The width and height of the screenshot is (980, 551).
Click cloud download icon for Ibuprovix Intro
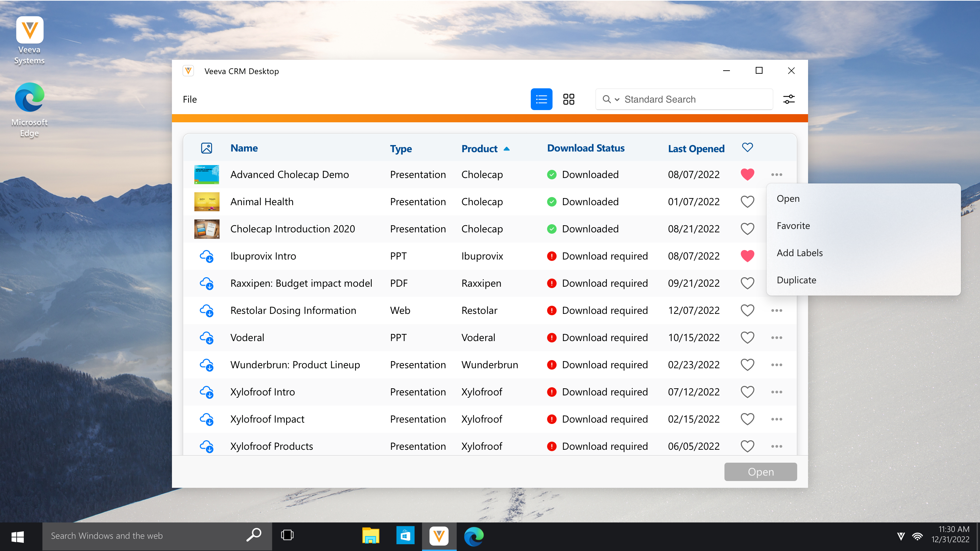pos(207,256)
